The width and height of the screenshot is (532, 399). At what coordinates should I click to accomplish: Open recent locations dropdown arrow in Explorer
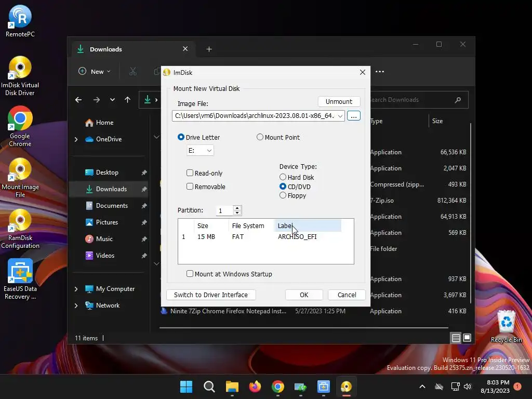112,100
